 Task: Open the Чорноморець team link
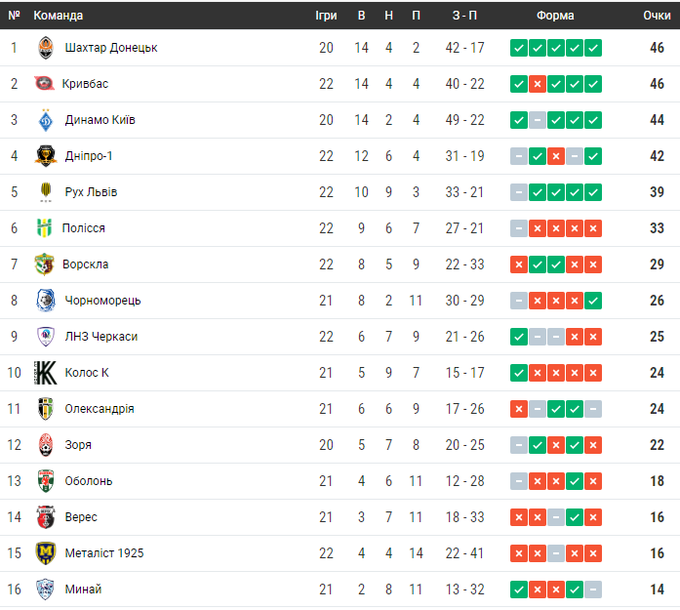click(x=103, y=300)
